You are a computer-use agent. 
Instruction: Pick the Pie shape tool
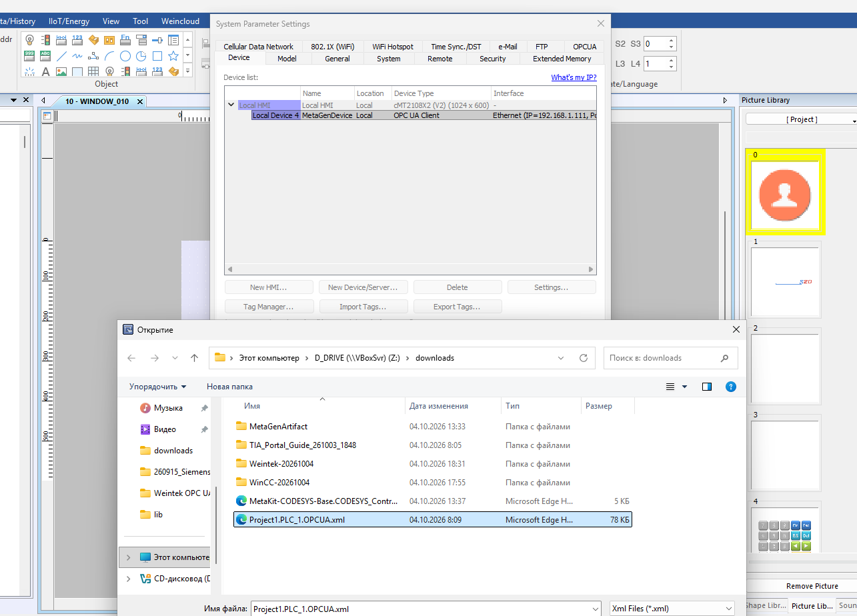click(x=141, y=56)
